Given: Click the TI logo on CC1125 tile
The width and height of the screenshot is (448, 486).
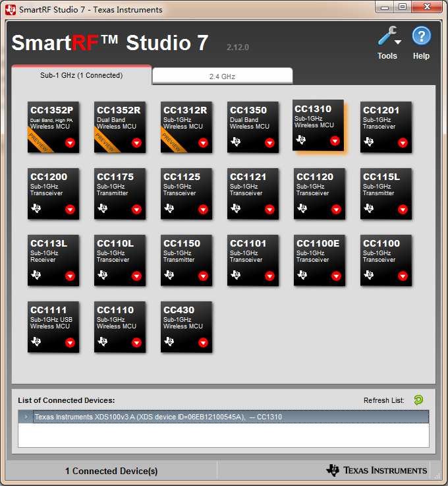Looking at the screenshot, I should 169,208.
